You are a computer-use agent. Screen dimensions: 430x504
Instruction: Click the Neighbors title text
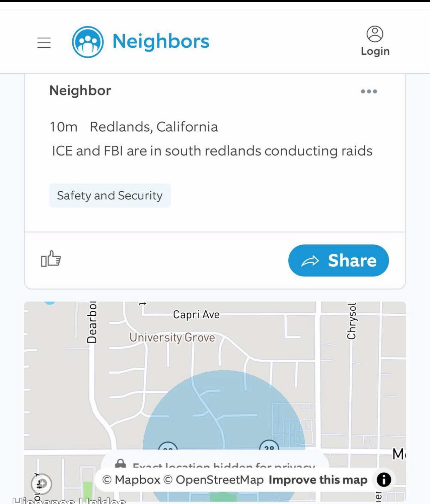(x=161, y=42)
